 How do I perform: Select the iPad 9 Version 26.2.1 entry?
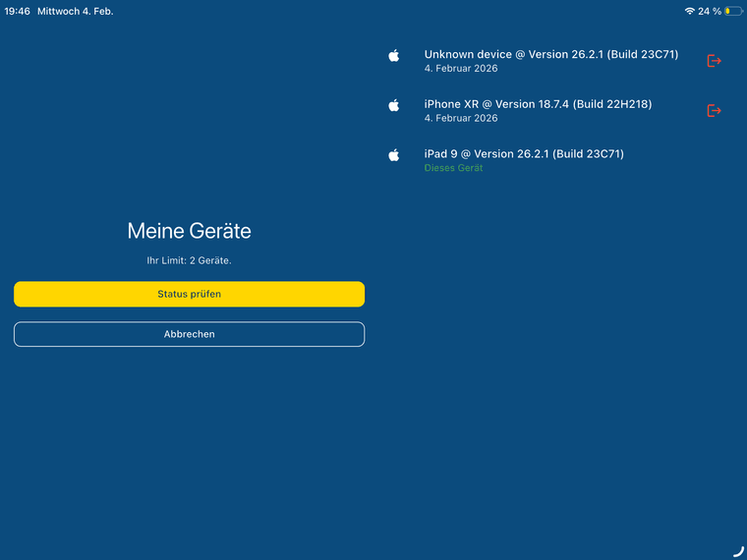pyautogui.click(x=524, y=154)
